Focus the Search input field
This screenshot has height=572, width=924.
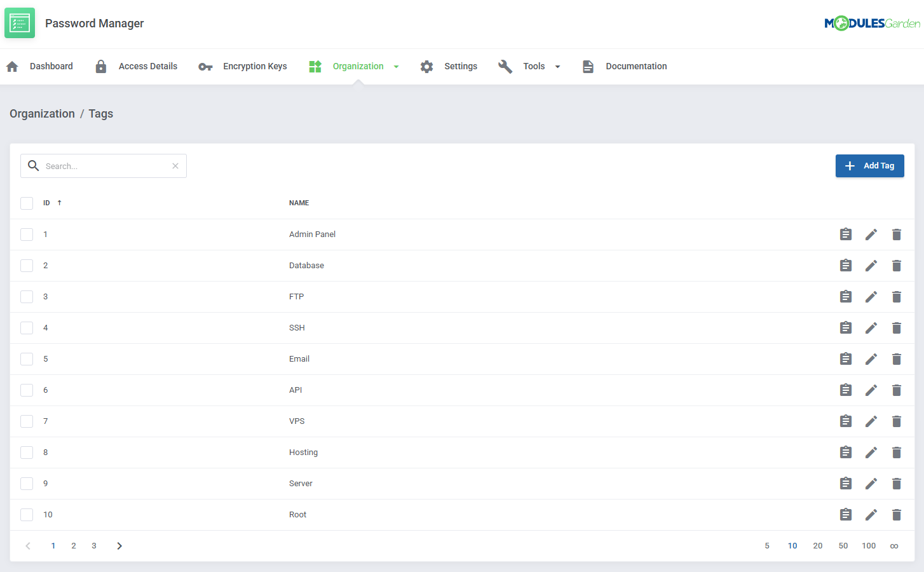point(104,166)
